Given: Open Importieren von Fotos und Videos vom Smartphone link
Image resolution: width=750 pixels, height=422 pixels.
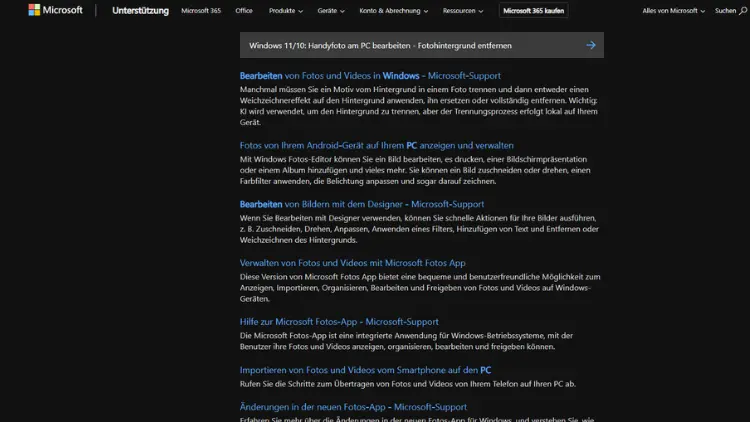Looking at the screenshot, I should click(x=365, y=370).
